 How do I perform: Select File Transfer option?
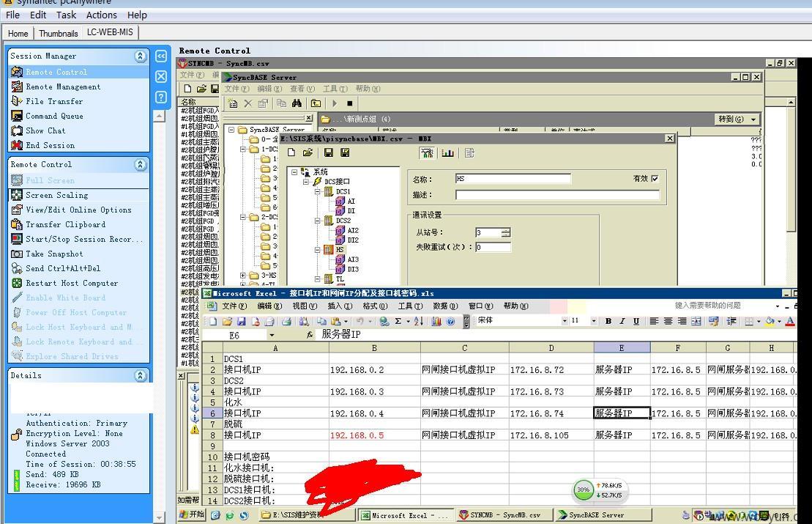[x=54, y=101]
